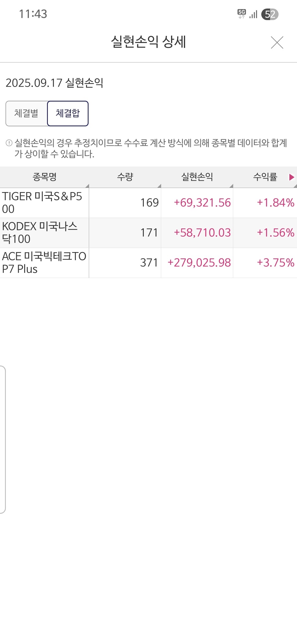
Task: Tap the signal strength bars icon
Action: (253, 14)
